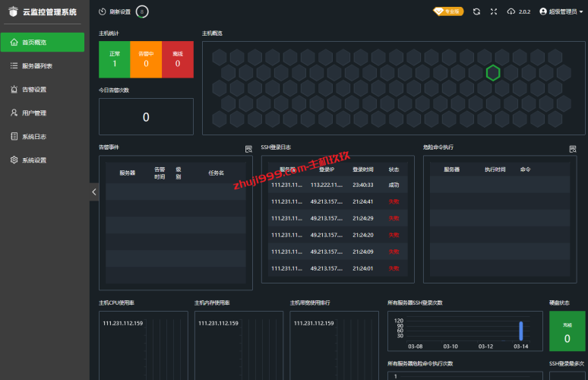This screenshot has height=380, width=588.
Task: Select the SSH log row at 21:24:41
Action: point(338,202)
